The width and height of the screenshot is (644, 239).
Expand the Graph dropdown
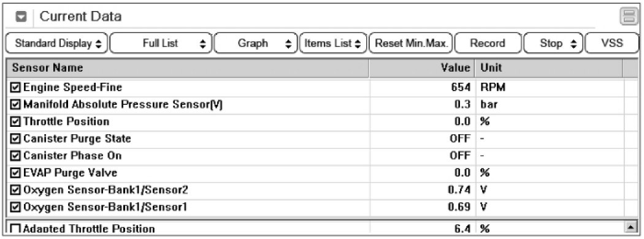point(256,43)
